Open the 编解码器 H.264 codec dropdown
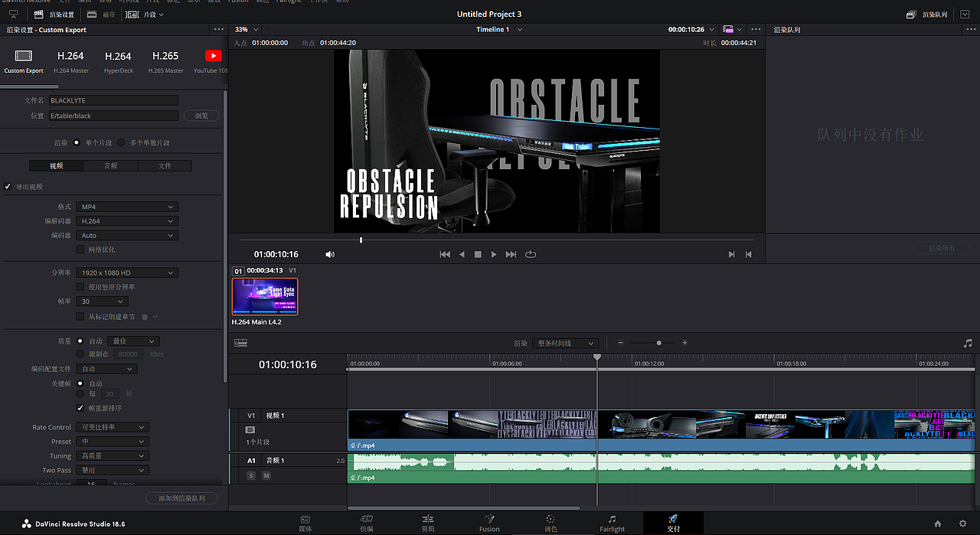 pyautogui.click(x=127, y=221)
